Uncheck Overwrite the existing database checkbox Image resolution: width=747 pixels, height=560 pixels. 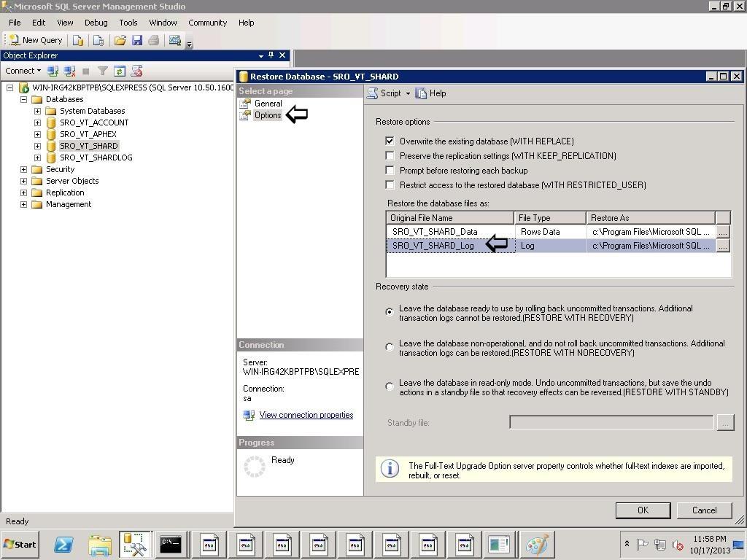390,141
